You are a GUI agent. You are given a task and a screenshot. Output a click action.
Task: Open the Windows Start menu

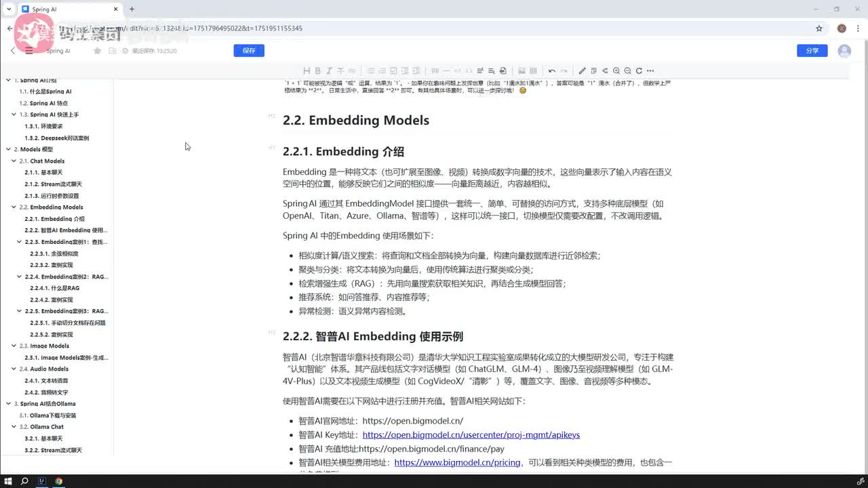point(8,481)
